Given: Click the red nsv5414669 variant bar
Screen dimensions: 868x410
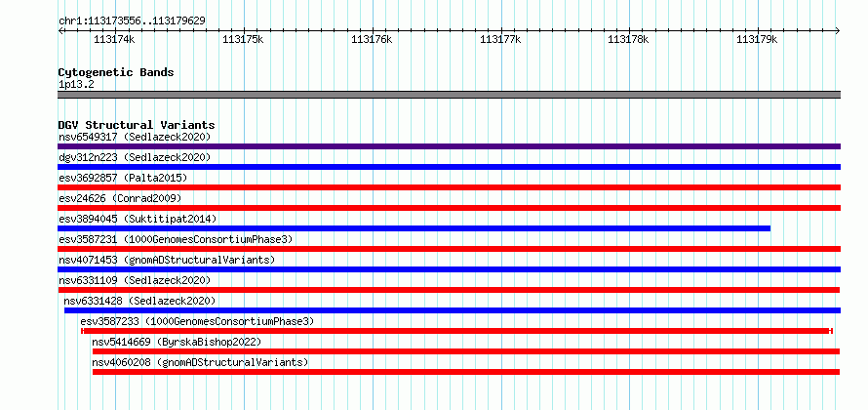Looking at the screenshot, I should [x=466, y=351].
